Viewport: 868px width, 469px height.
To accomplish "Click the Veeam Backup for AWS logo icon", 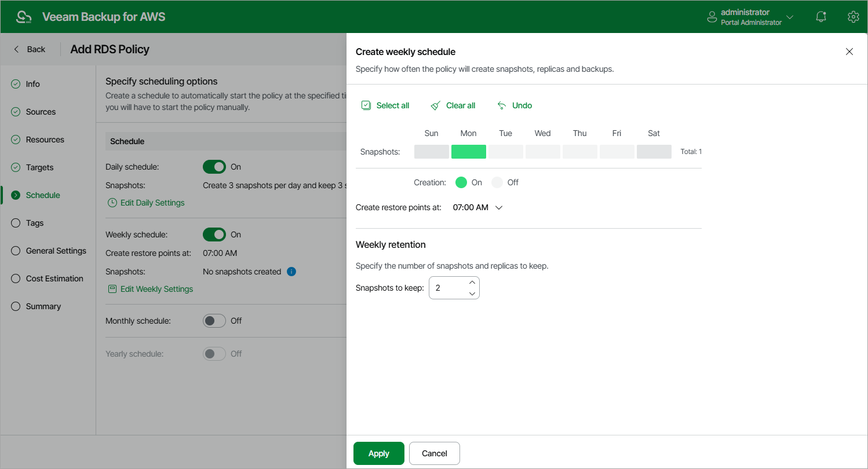I will [x=24, y=17].
